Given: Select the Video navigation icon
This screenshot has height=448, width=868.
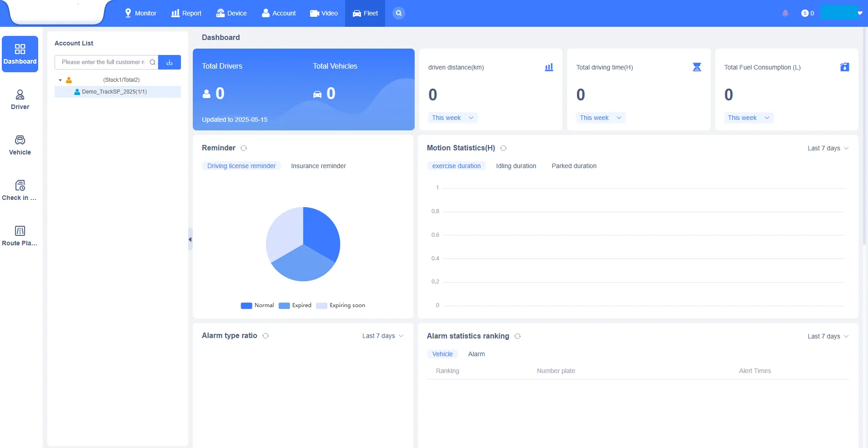Looking at the screenshot, I should pos(314,13).
